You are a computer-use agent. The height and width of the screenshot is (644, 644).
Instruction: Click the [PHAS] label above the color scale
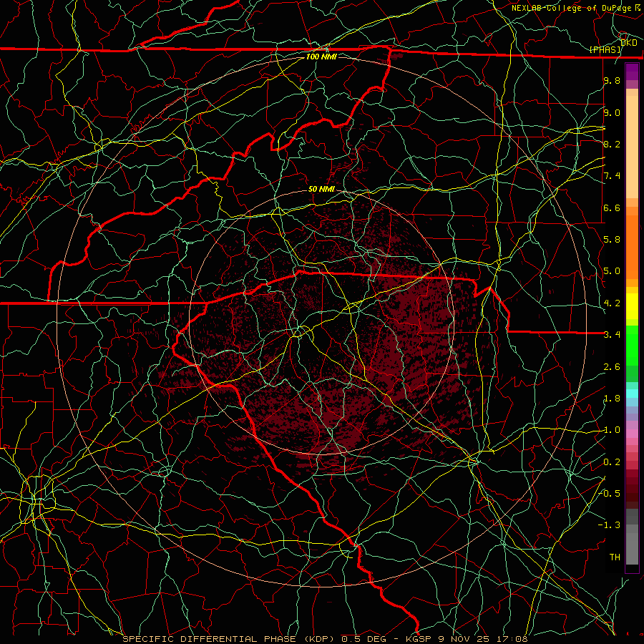pos(605,50)
